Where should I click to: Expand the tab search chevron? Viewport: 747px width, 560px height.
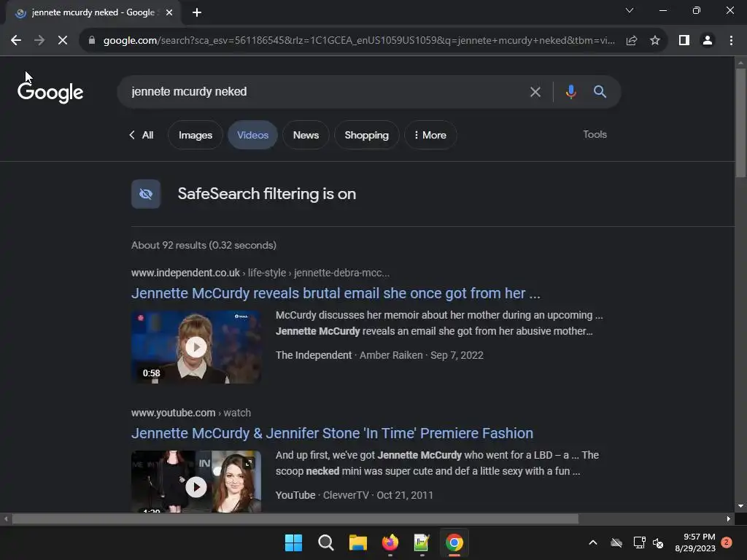(x=630, y=10)
